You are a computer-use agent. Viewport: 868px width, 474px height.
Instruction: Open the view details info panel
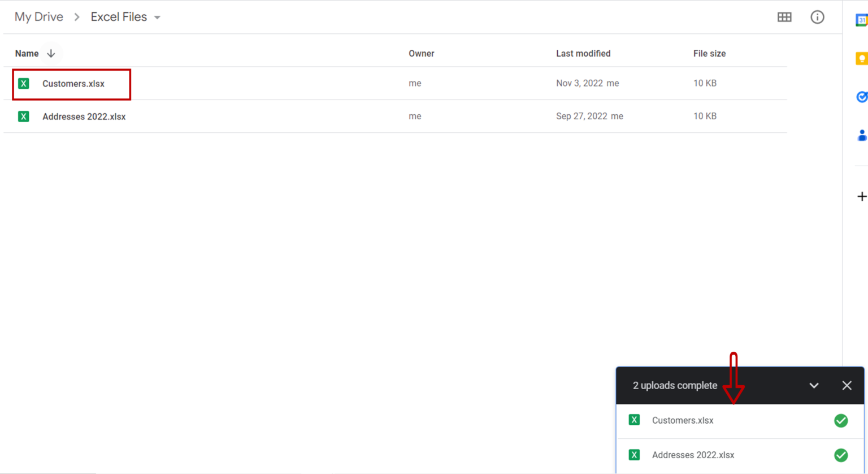[x=817, y=17]
